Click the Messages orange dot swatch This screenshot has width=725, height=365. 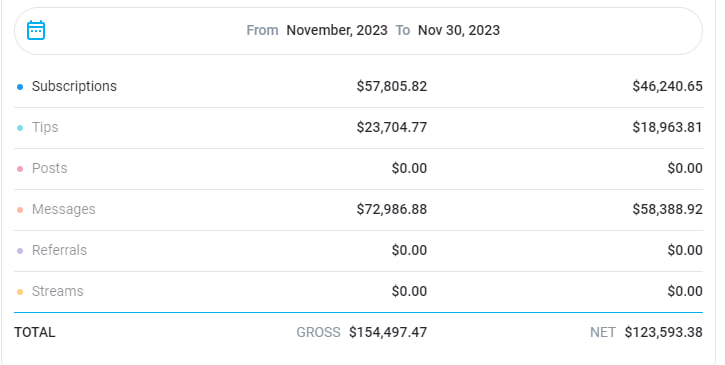click(20, 210)
